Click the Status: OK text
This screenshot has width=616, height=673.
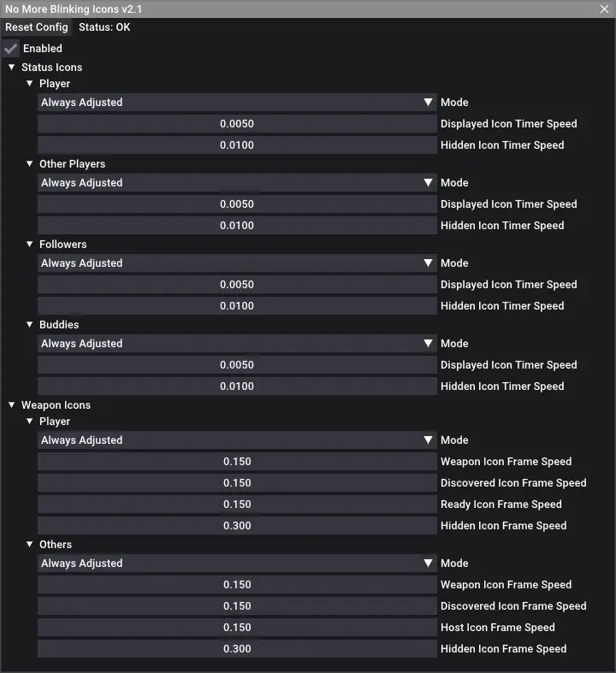[x=104, y=27]
